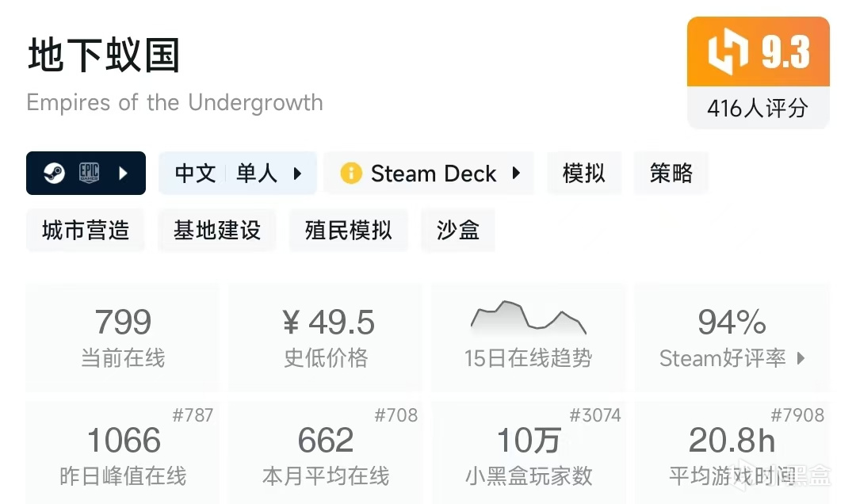Select the 模拟 genre tag
Viewport: 856px width, 504px height.
click(584, 174)
